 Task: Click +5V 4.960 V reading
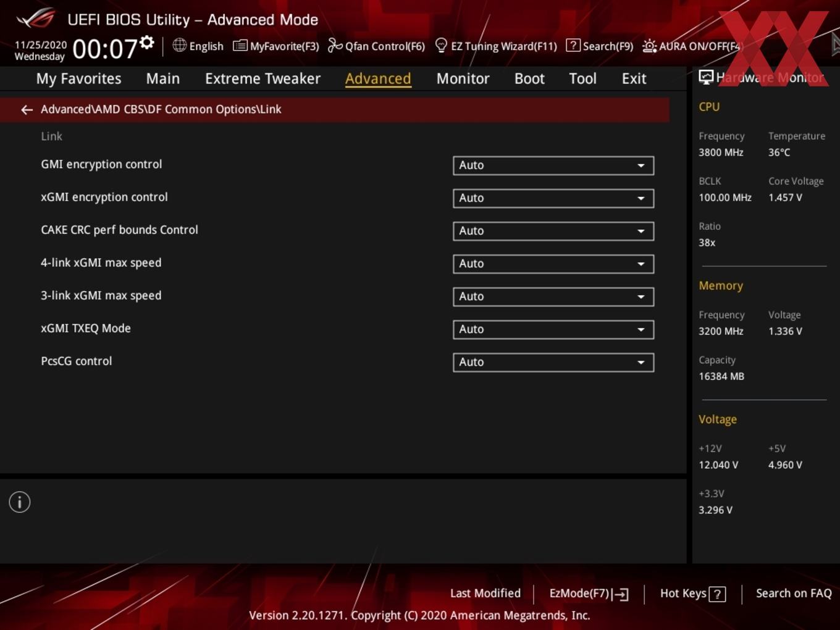pos(785,465)
